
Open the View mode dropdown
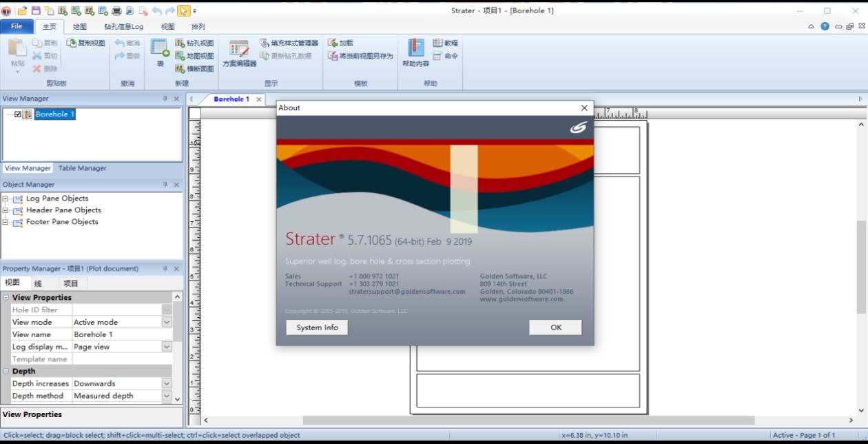(167, 322)
